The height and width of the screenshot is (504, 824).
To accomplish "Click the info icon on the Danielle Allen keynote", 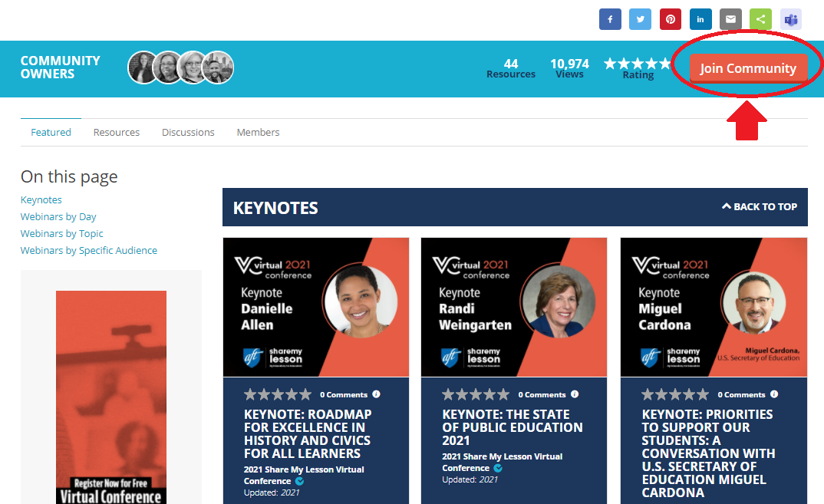I will point(376,394).
